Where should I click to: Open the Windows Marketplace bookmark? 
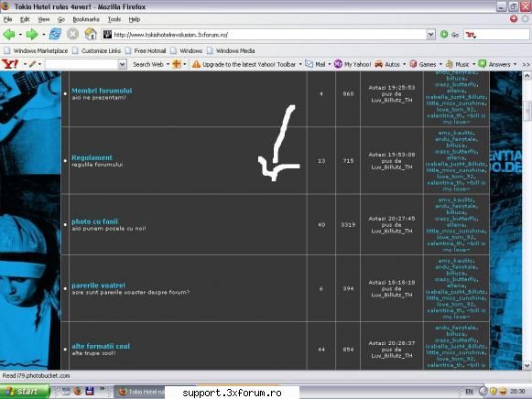[x=36, y=51]
